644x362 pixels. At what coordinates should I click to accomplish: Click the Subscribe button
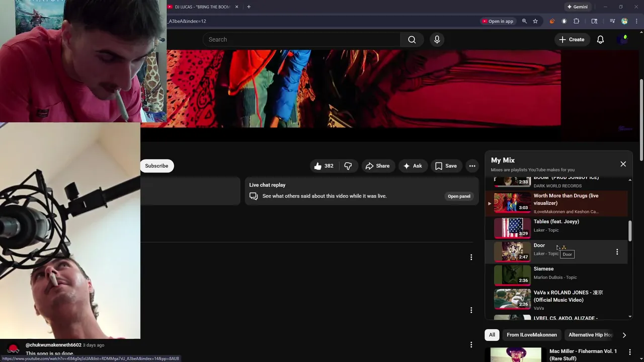(x=156, y=166)
